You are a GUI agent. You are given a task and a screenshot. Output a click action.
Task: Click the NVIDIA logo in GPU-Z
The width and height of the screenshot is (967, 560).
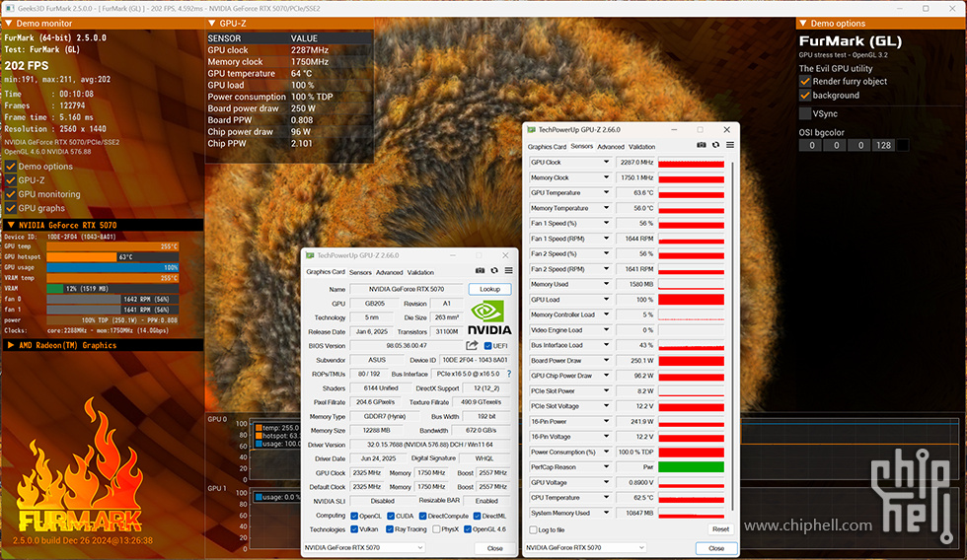tap(489, 320)
